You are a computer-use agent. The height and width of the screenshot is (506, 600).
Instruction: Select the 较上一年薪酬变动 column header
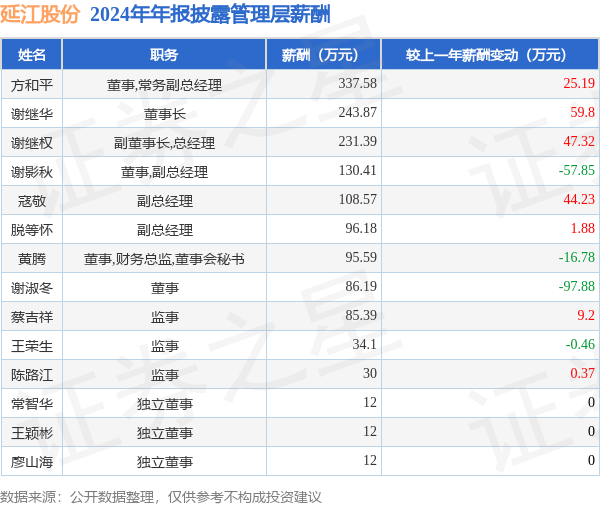coord(490,55)
